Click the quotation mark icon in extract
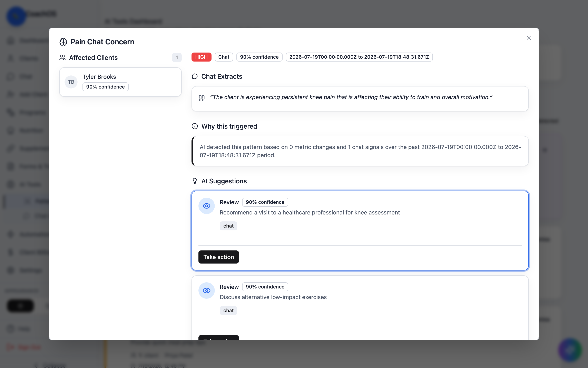Screen dimensions: 588x368 202,98
